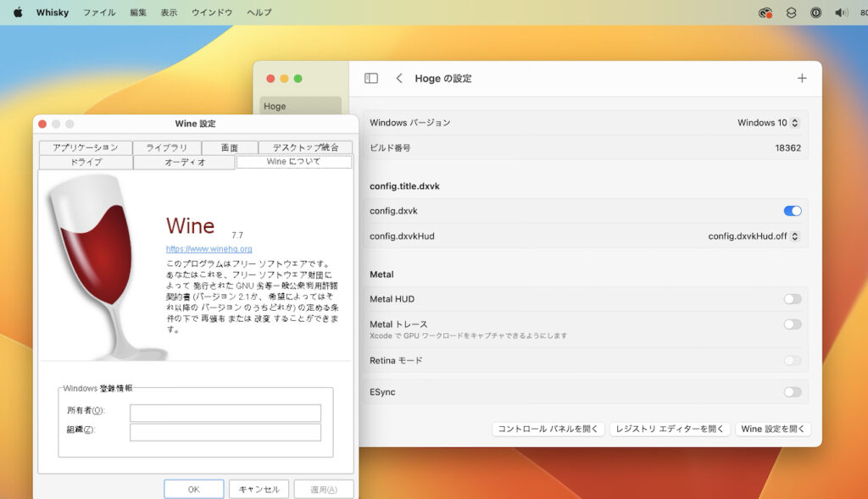Toggle the sidebar in the Hoge settings window
Screen dimensions: 868x499
[x=370, y=77]
